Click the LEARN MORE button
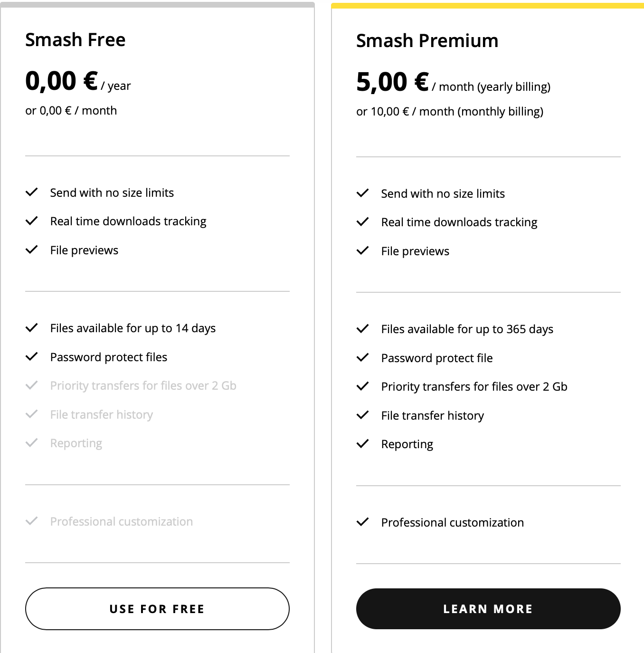 [x=488, y=609]
